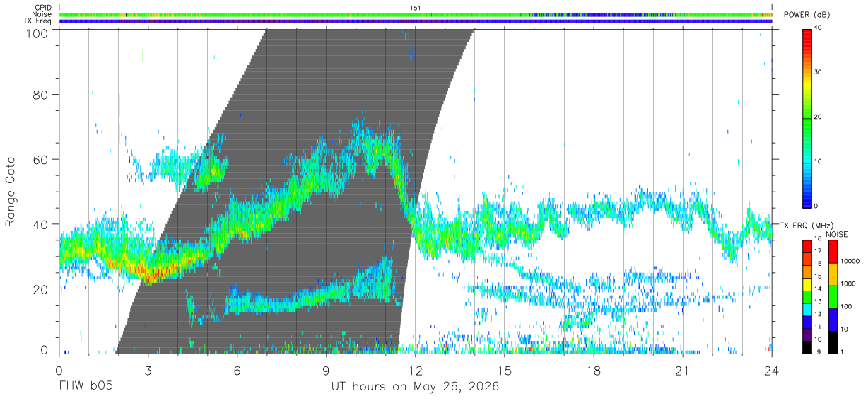This screenshot has width=868, height=401.
Task: Click the 'Noise' row label
Action: 42,14
